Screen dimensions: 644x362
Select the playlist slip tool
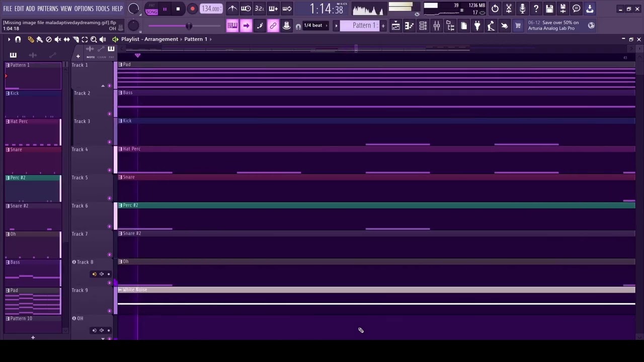[67, 39]
